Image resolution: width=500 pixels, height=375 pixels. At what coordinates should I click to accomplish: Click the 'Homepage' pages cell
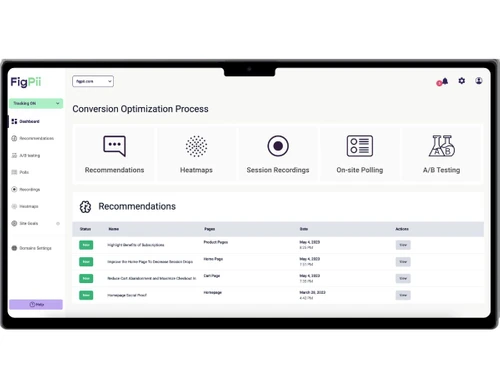click(x=213, y=292)
